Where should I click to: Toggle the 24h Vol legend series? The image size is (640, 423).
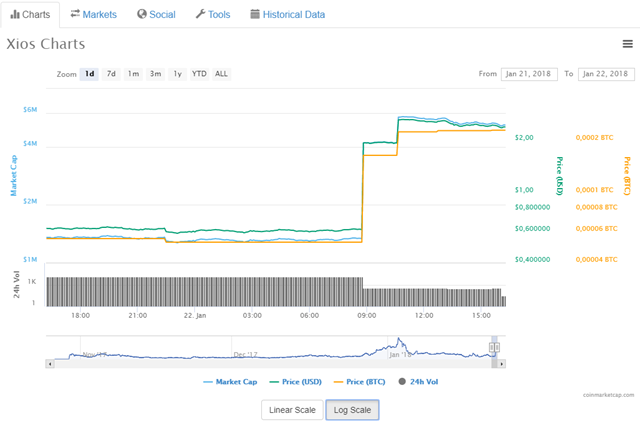coord(418,382)
